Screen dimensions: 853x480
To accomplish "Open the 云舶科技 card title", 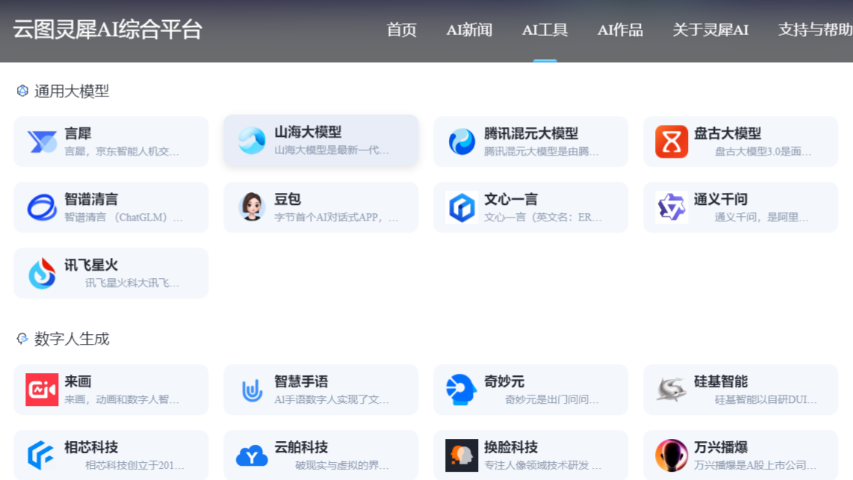I will click(301, 447).
